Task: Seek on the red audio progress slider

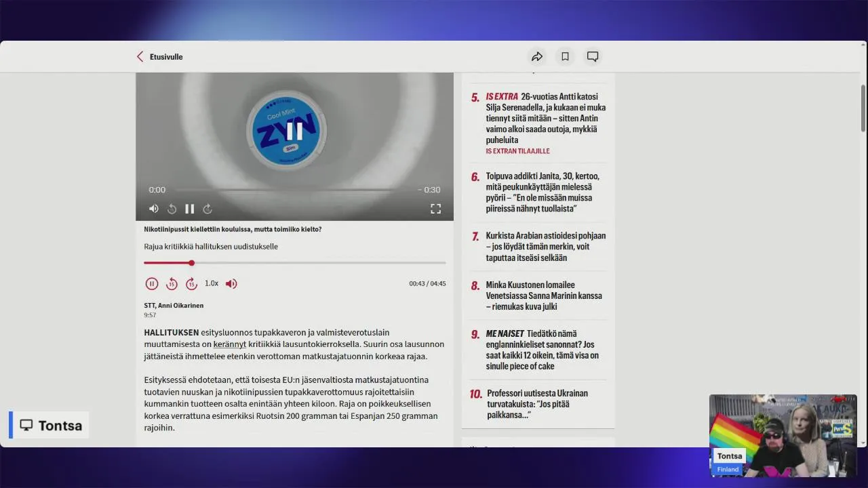Action: (x=295, y=263)
